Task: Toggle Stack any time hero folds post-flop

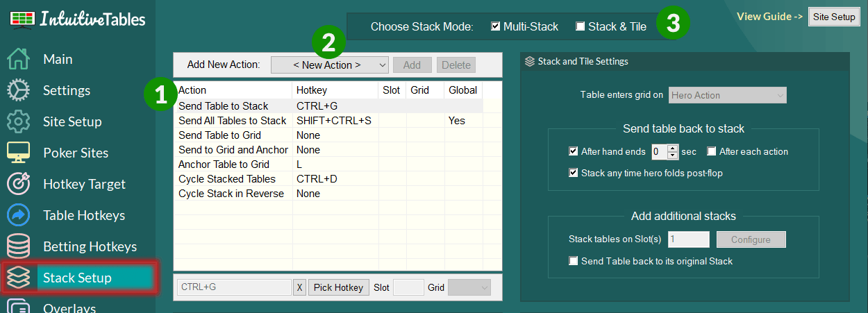Action: click(x=574, y=173)
